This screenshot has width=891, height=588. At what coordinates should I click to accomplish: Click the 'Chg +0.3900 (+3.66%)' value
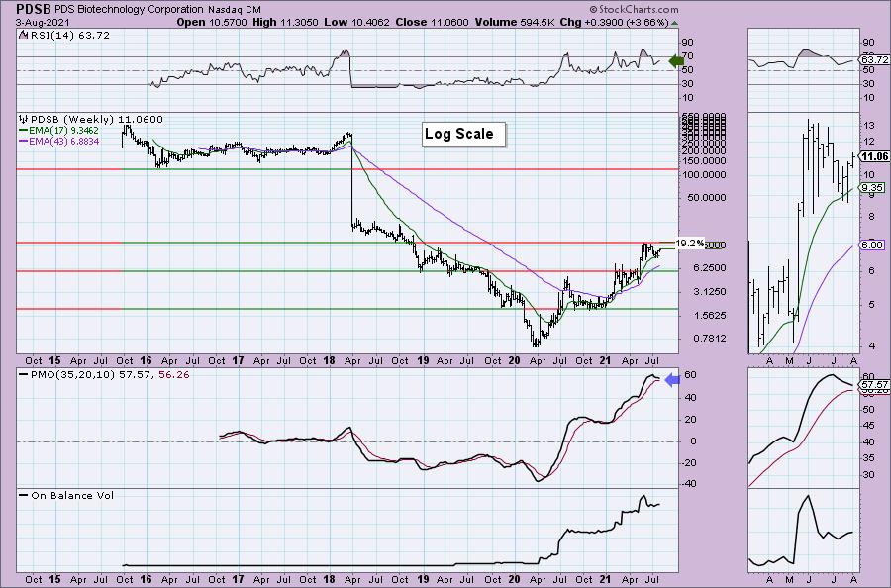click(x=612, y=22)
